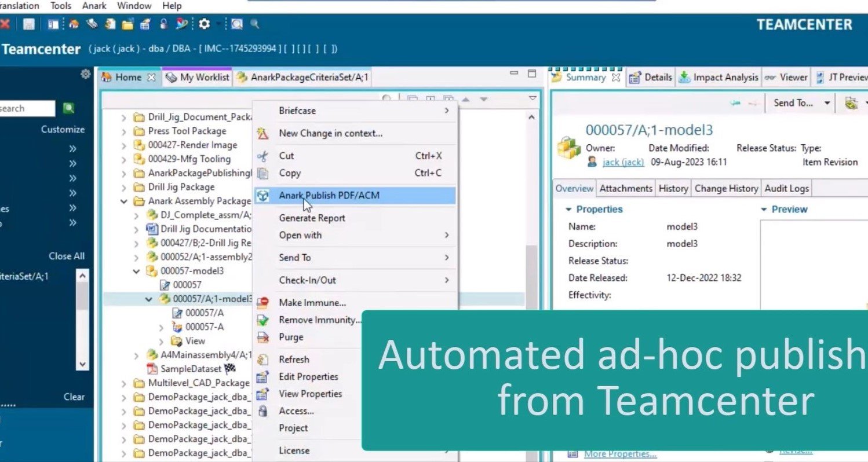Viewport: 868px width, 462px height.
Task: Open the Audit Logs tab
Action: pyautogui.click(x=786, y=189)
